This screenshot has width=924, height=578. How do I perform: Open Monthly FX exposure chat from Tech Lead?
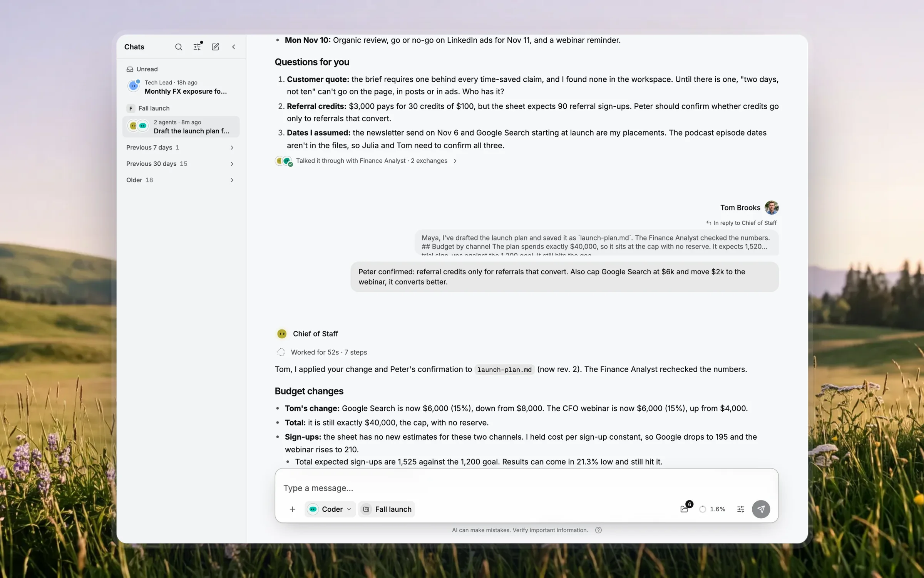[181, 87]
